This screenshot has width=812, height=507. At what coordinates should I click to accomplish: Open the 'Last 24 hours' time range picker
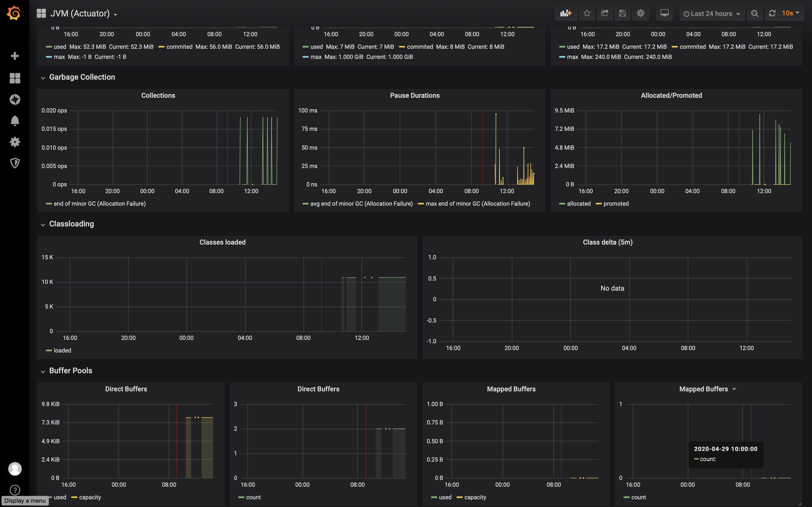click(x=712, y=14)
